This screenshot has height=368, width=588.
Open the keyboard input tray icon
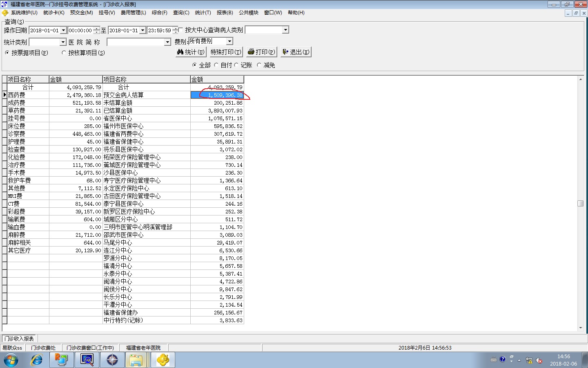pos(493,360)
